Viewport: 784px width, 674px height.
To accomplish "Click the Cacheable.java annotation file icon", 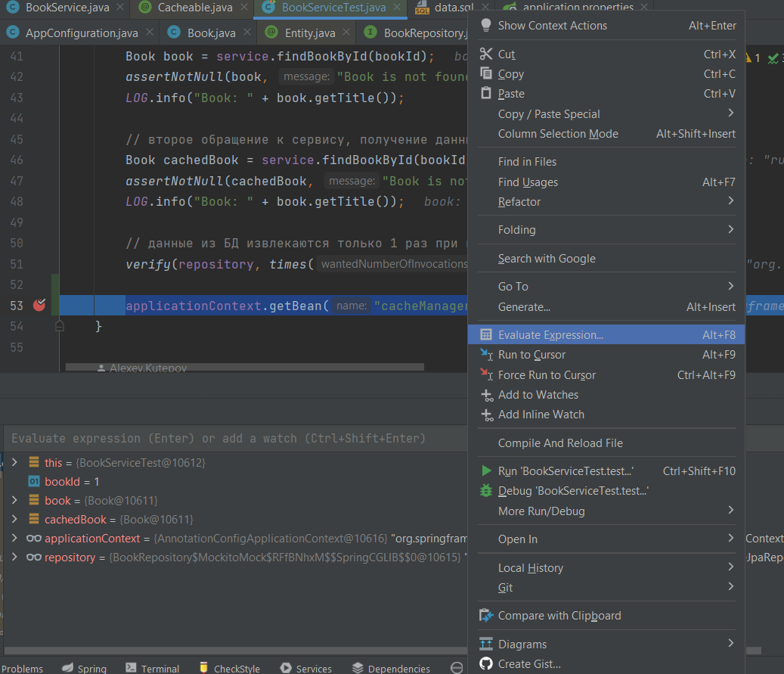I will click(145, 7).
